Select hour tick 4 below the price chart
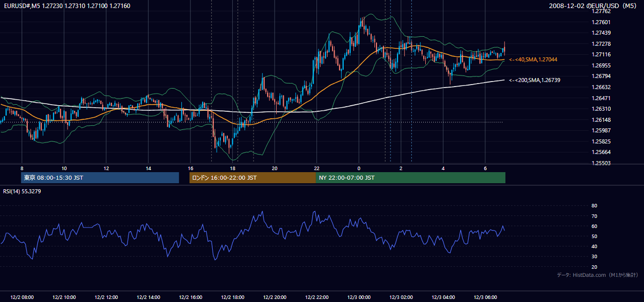This screenshot has height=302, width=644. click(x=443, y=168)
